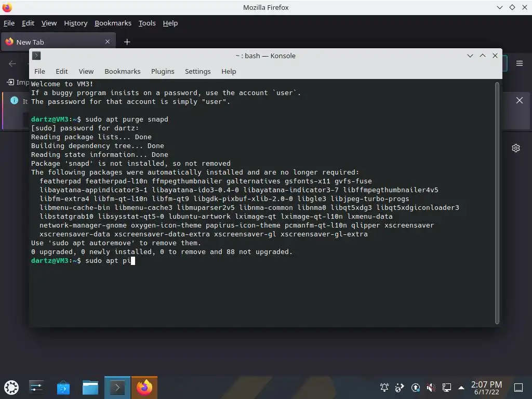Click the Konsole vertical scrollbar
The height and width of the screenshot is (399, 532).
tap(497, 203)
